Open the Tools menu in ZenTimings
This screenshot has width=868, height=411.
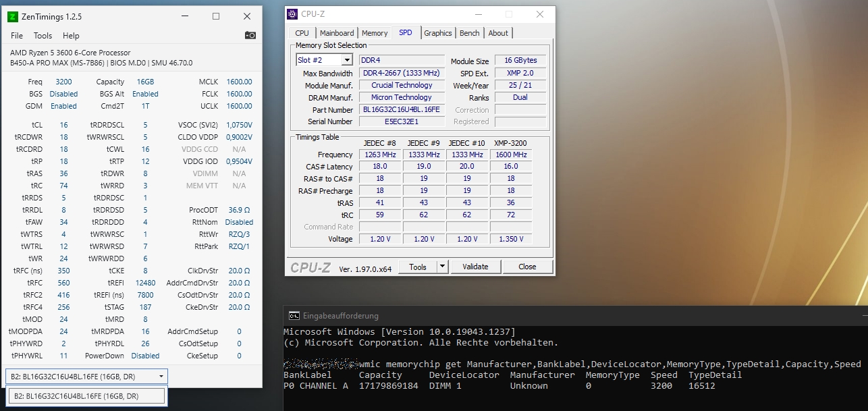click(43, 36)
